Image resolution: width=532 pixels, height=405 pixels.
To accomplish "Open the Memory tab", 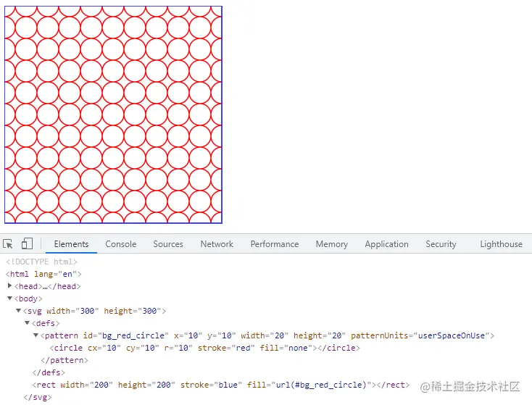I will 332,244.
